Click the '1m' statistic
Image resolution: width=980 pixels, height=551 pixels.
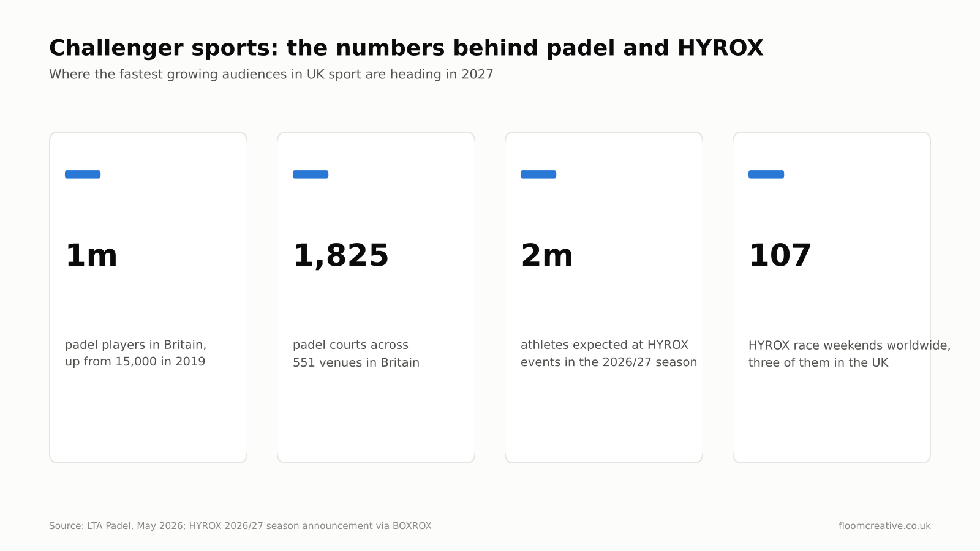[x=91, y=256]
